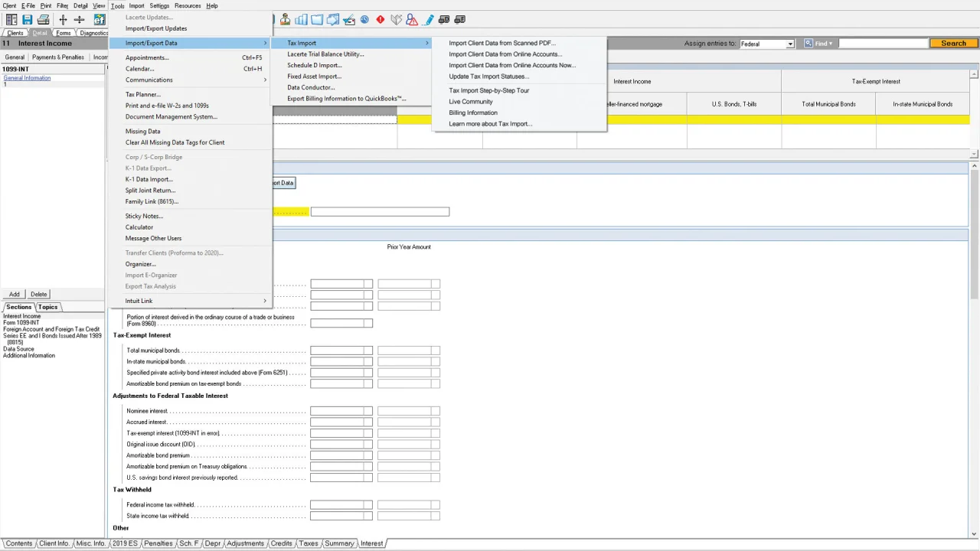Choose Import Client Data from Scanned PDF
Viewport: 980px width, 551px height.
(x=502, y=43)
